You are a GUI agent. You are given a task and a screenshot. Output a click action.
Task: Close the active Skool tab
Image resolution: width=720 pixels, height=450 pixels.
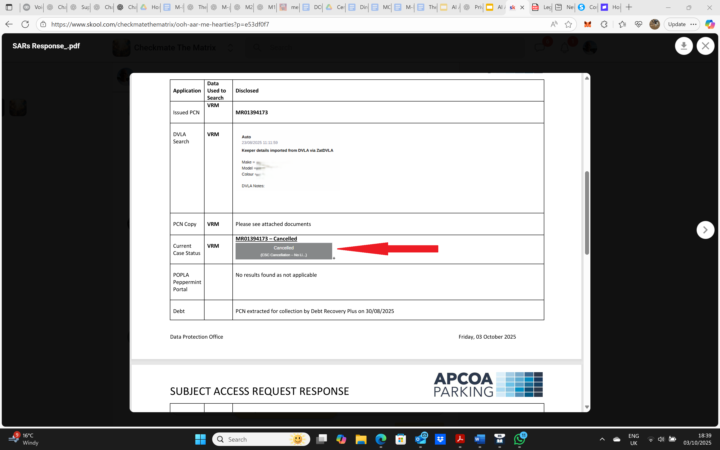[x=522, y=7]
